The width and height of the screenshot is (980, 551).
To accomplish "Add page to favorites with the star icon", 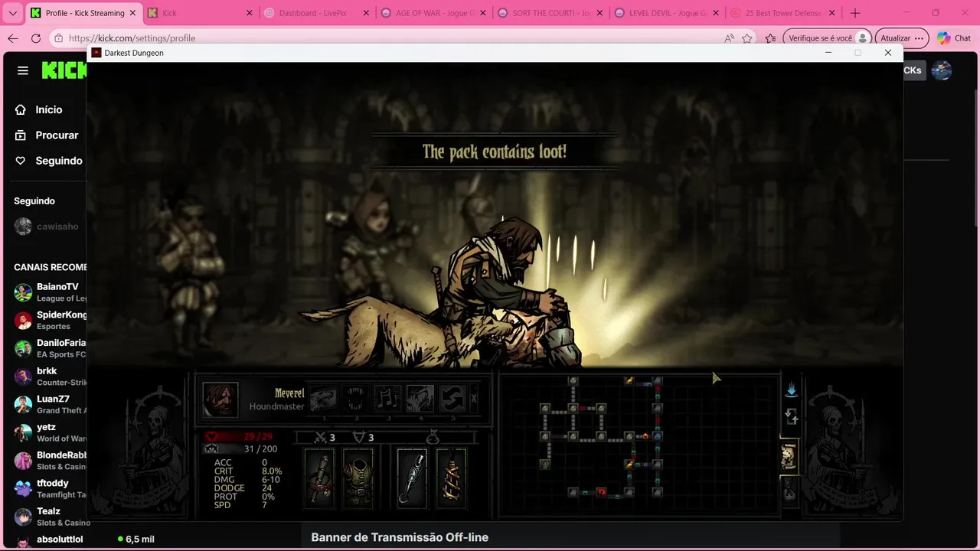I will click(x=747, y=38).
